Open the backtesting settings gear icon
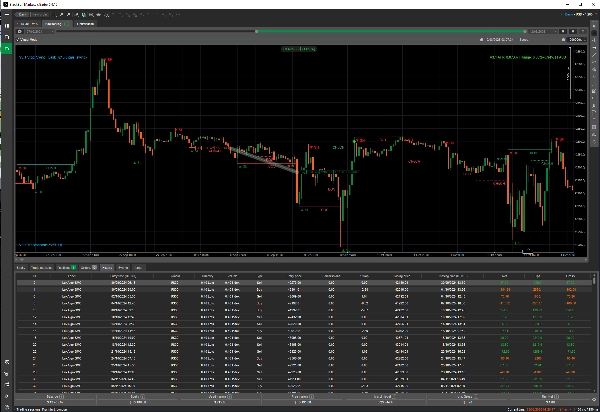Screen dimensions: 600x412 pos(20,32)
